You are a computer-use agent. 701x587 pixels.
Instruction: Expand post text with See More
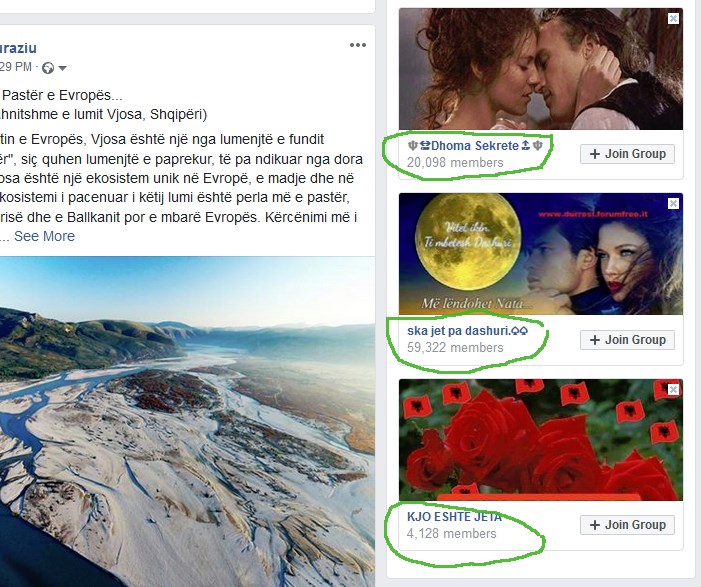(44, 236)
